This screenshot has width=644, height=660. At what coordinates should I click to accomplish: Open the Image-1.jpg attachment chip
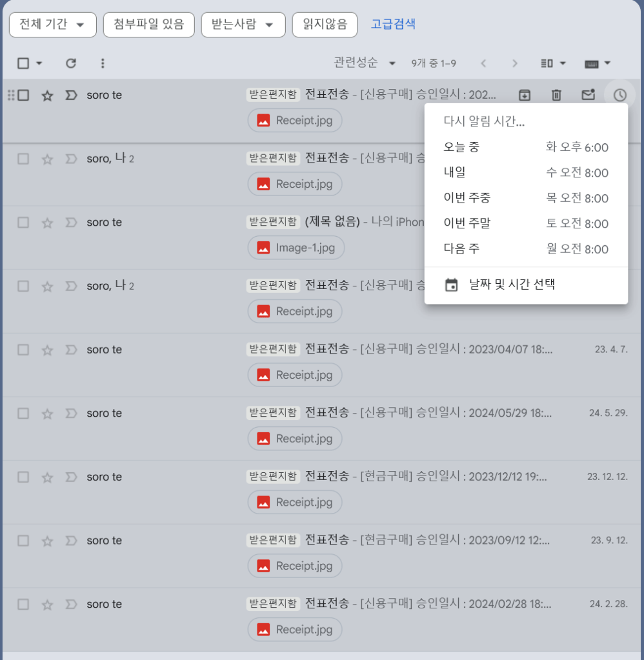click(296, 248)
